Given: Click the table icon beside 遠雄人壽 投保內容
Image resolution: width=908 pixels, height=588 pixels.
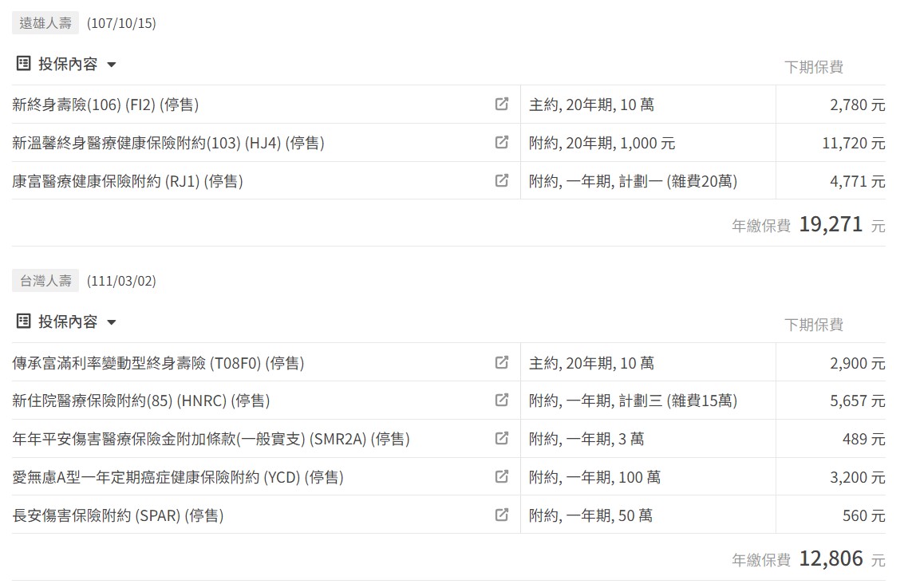Looking at the screenshot, I should 24,63.
